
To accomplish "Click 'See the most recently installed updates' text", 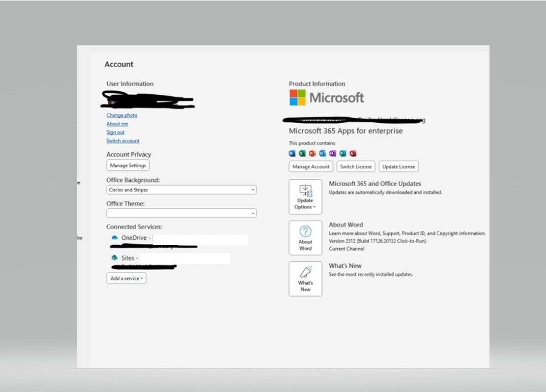I will coord(371,275).
